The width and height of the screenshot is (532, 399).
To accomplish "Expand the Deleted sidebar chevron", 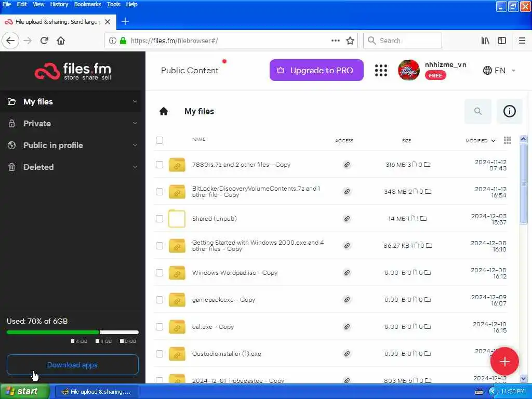I will [135, 167].
